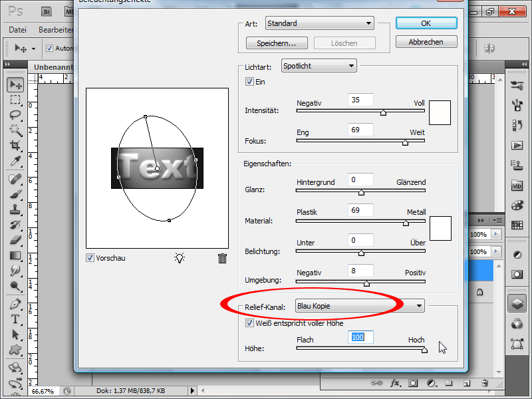Click the Glanz slider handle
The image size is (532, 399).
tap(361, 193)
